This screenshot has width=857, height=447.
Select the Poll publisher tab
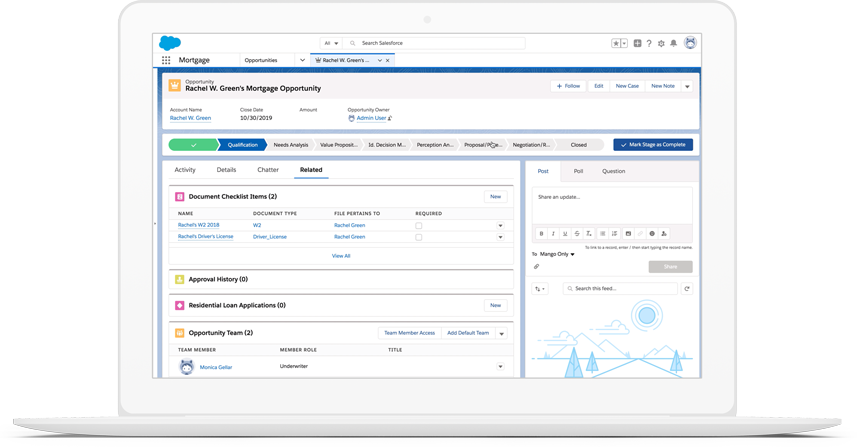click(578, 171)
